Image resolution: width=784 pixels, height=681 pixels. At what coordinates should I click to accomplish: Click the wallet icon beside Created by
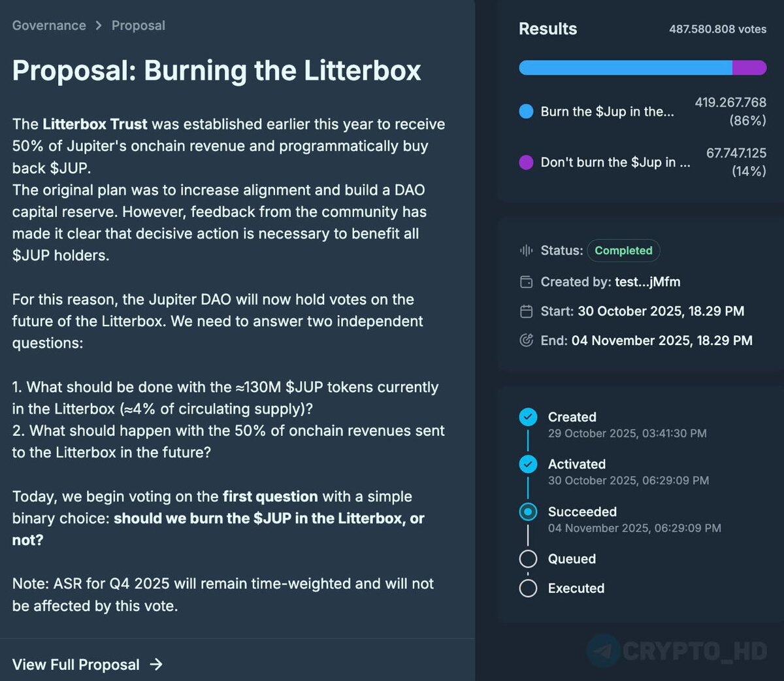[526, 282]
